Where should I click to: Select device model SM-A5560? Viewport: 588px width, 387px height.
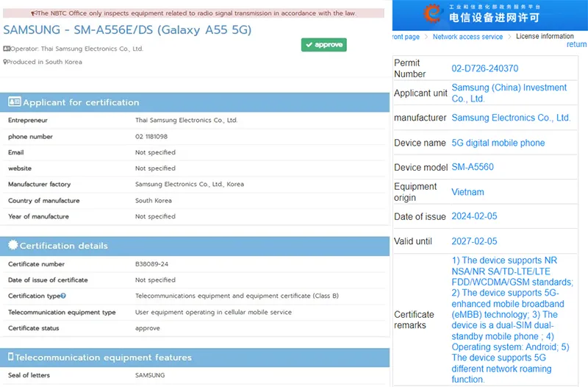[x=473, y=167]
